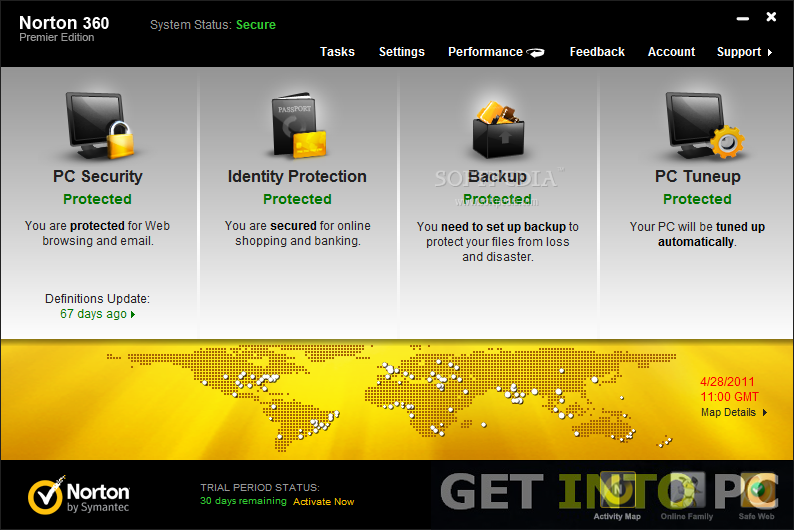Flip to Performance view via the arrow icon

click(535, 52)
